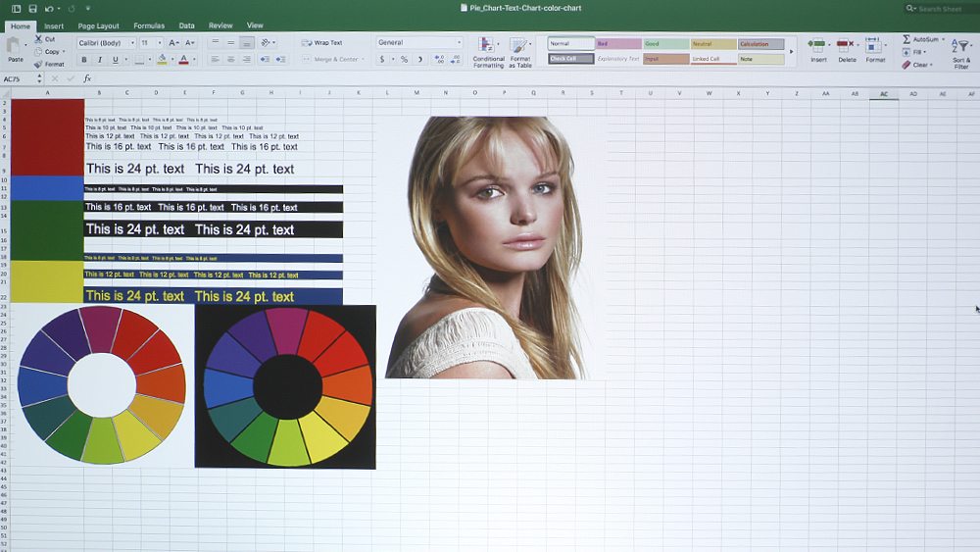The width and height of the screenshot is (980, 552).
Task: Toggle middle vertical alignment
Action: coord(230,42)
